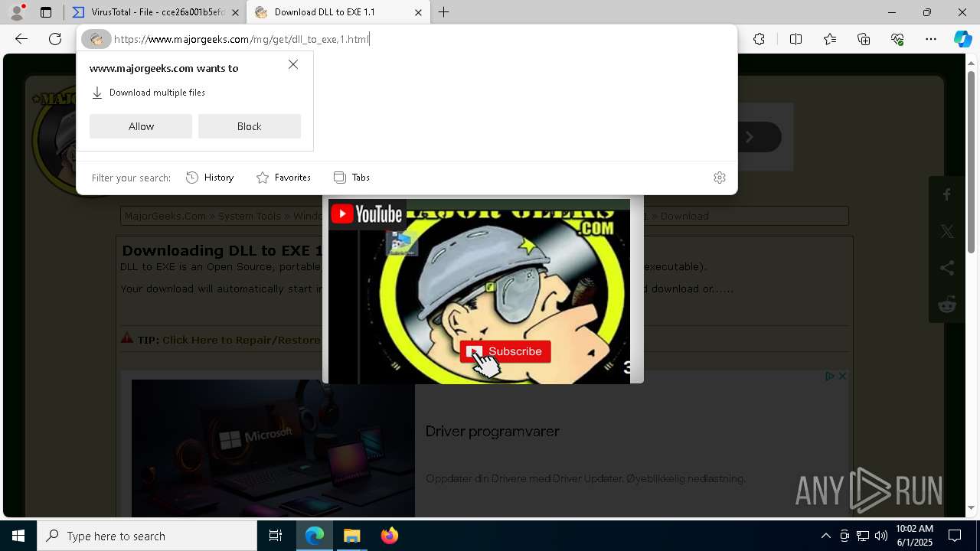Open the System Tools breadcrumb link
This screenshot has width=980, height=551.
click(x=250, y=216)
